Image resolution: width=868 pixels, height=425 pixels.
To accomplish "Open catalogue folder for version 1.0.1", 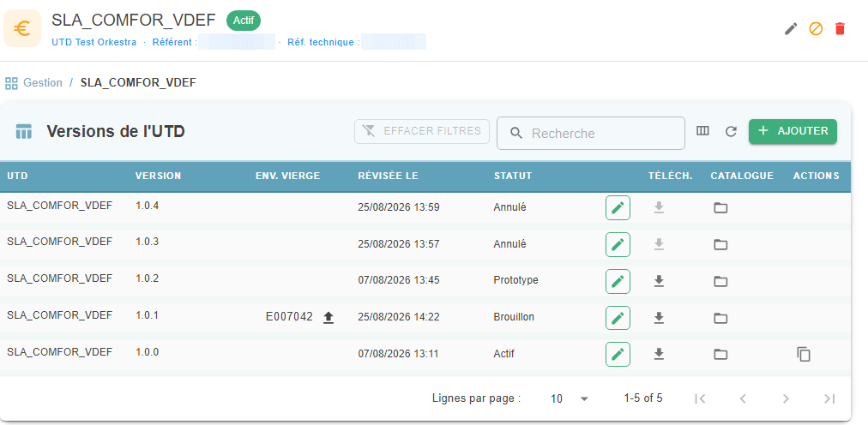I will [720, 318].
